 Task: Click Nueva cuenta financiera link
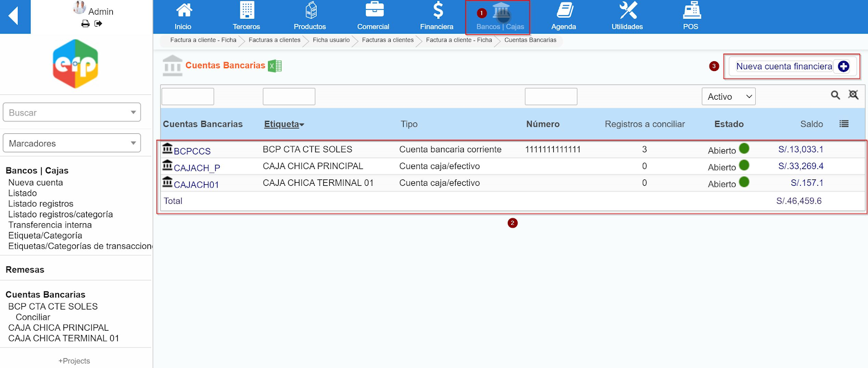click(x=784, y=66)
